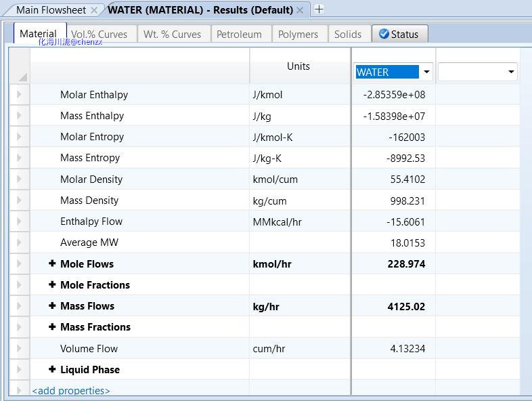Viewport: 532px width, 401px height.
Task: Click the J/kmol-K units cell
Action: coord(300,137)
